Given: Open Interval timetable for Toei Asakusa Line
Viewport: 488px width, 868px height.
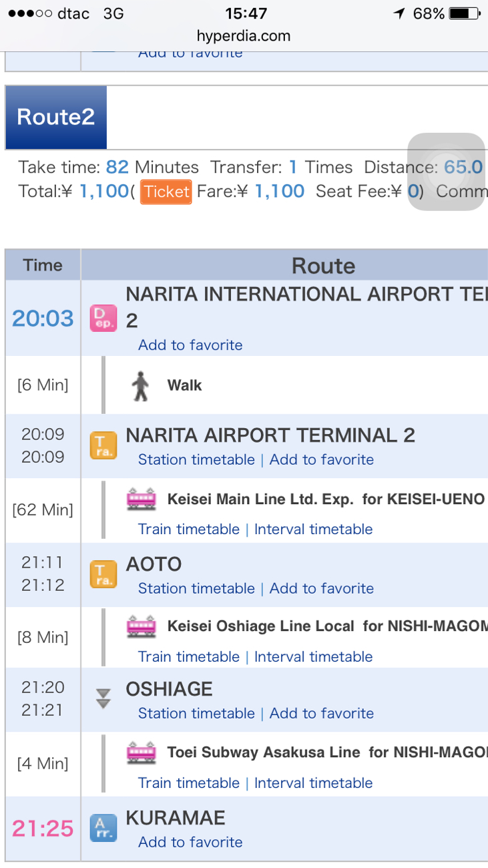Looking at the screenshot, I should [313, 783].
